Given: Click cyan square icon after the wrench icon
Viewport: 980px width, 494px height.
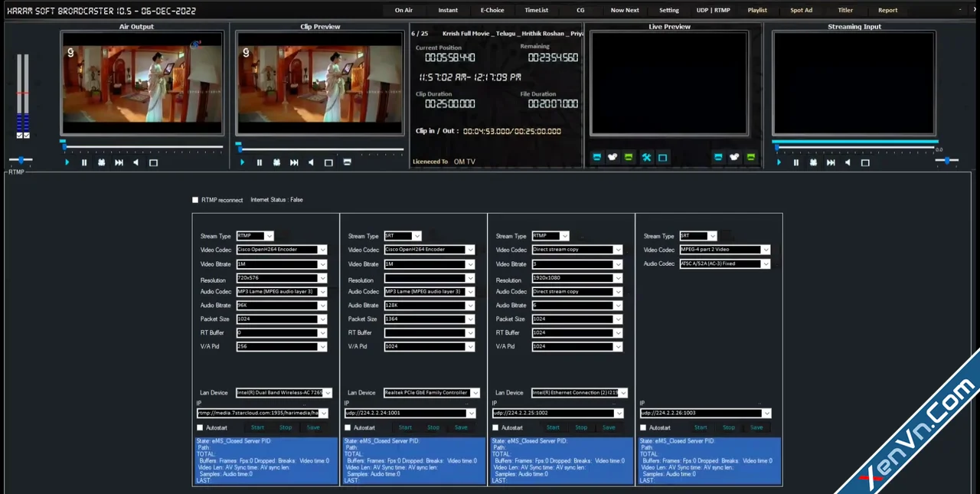Looking at the screenshot, I should click(x=663, y=157).
